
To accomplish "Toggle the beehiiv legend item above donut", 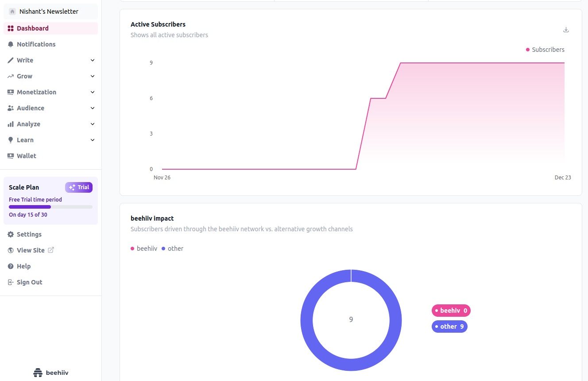I will [144, 249].
